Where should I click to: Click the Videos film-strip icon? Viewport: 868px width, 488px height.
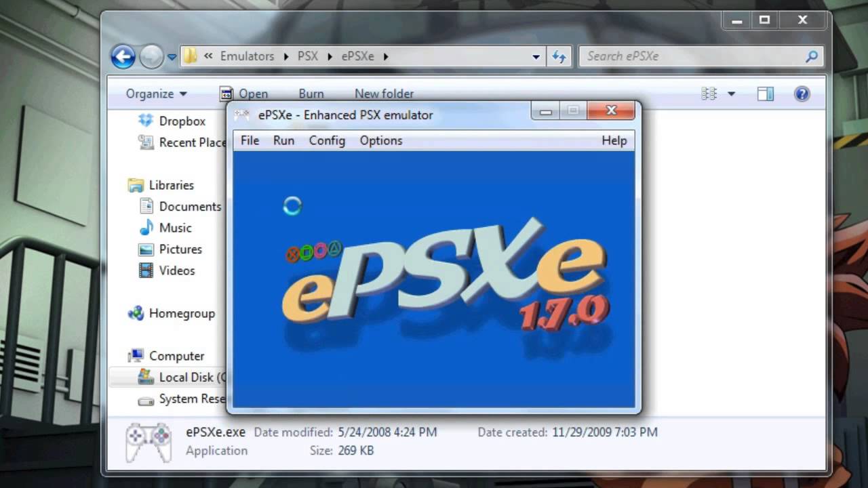146,270
